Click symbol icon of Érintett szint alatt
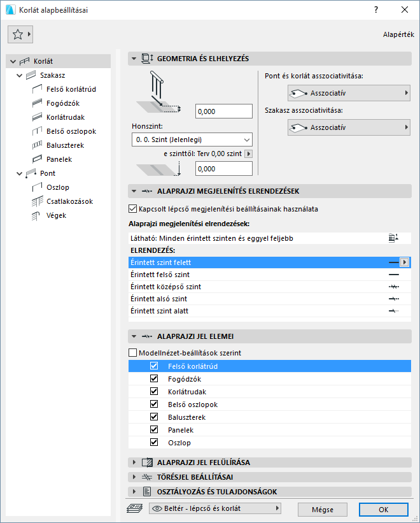This screenshot has width=420, height=523. [x=394, y=311]
